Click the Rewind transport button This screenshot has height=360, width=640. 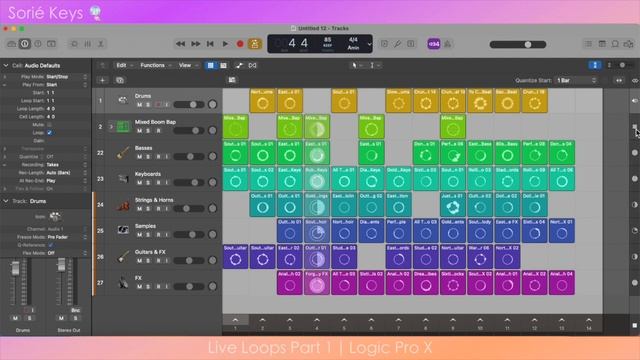pos(180,44)
